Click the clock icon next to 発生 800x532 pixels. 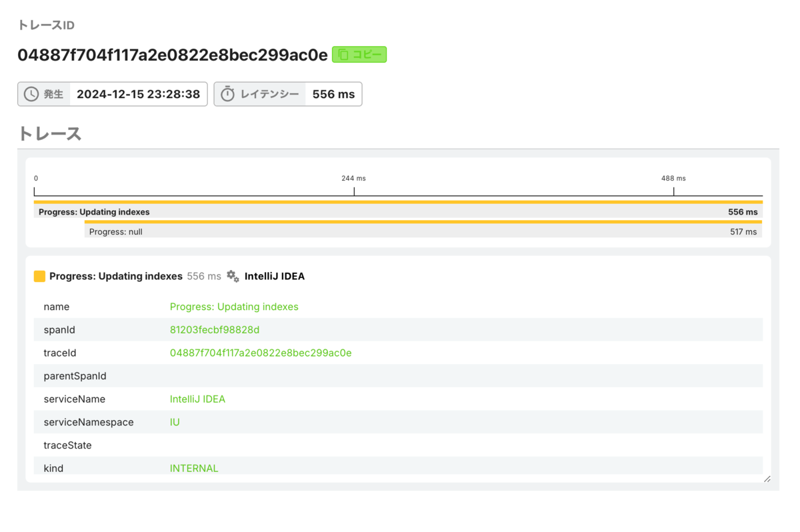[x=31, y=94]
